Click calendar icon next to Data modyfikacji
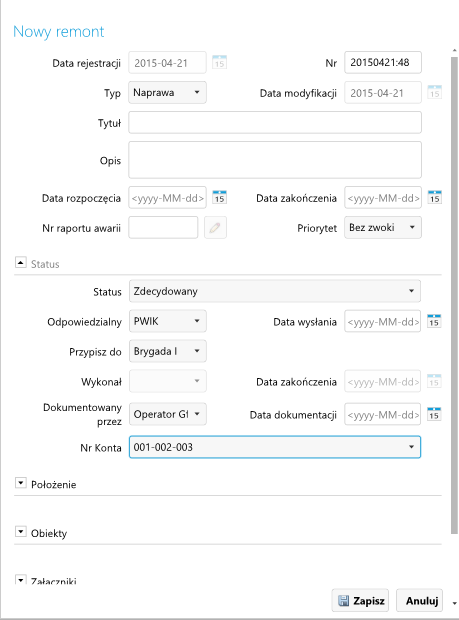Image resolution: width=459 pixels, height=620 pixels. (434, 92)
